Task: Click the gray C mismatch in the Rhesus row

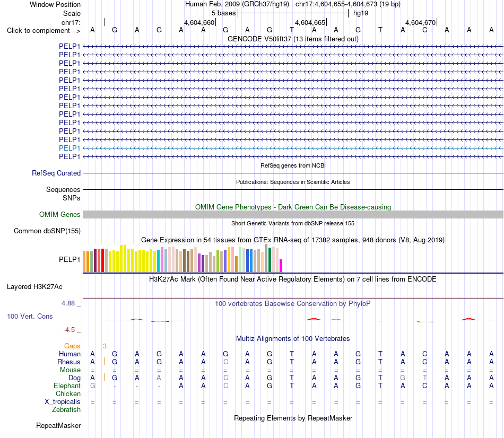Action: (x=225, y=362)
